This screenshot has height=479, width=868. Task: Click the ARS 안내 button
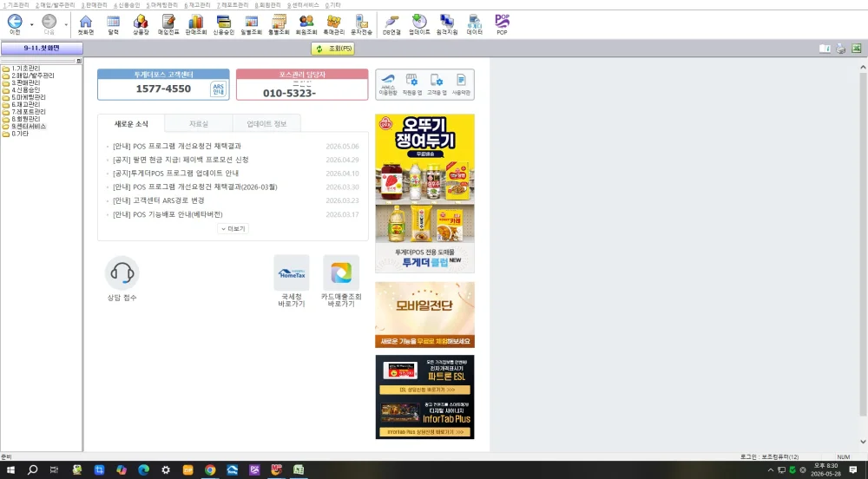[219, 89]
